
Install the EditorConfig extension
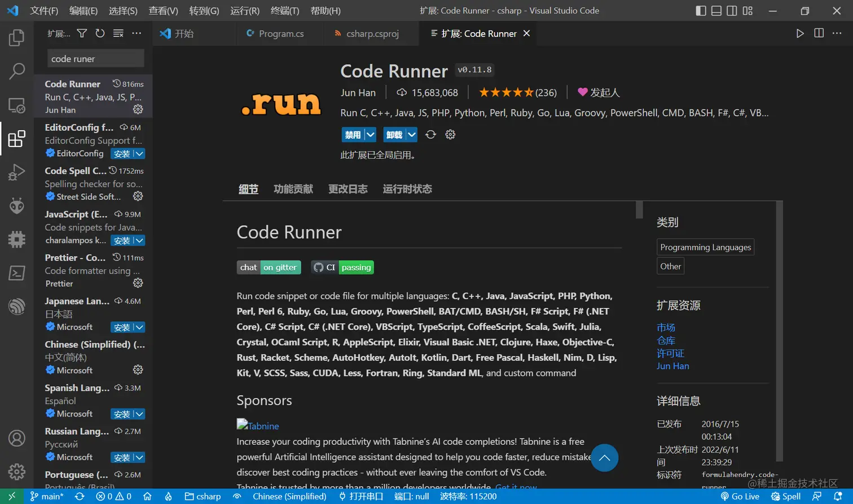(x=122, y=153)
